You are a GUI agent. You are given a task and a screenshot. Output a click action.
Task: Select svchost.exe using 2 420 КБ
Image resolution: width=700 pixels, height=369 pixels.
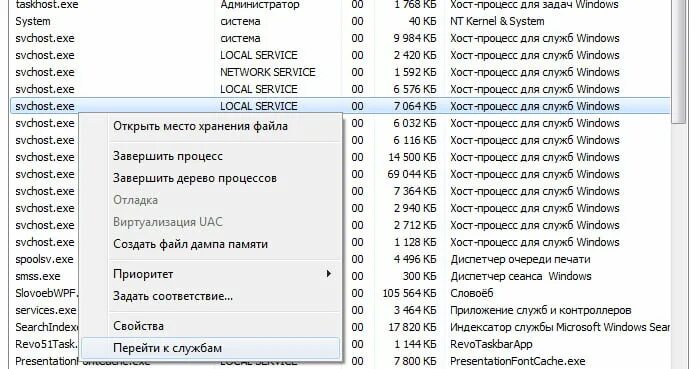coord(339,55)
